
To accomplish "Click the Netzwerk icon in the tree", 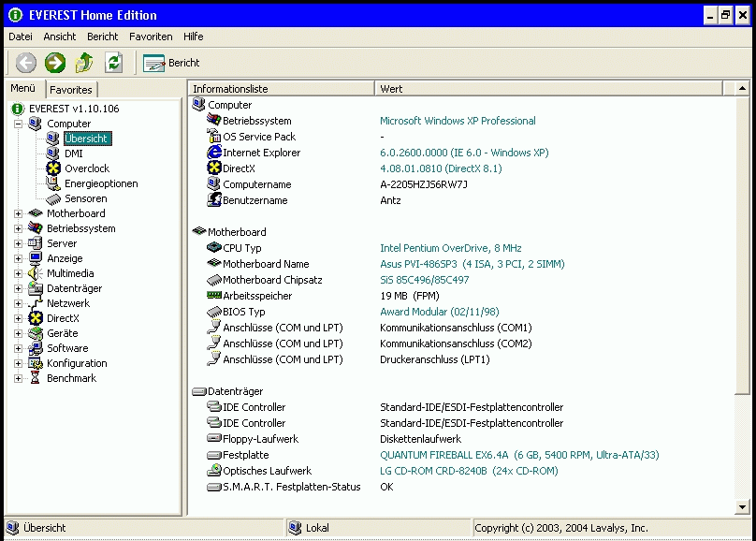I will (36, 303).
